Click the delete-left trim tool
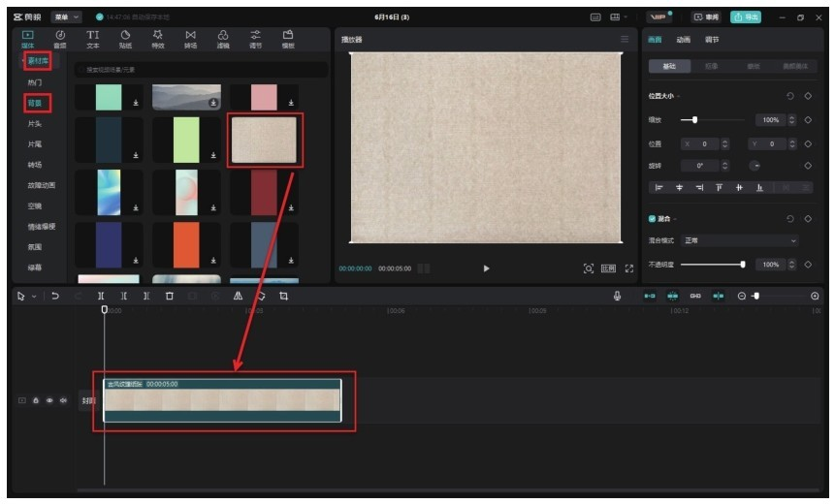This screenshot has height=504, width=835. (x=123, y=296)
